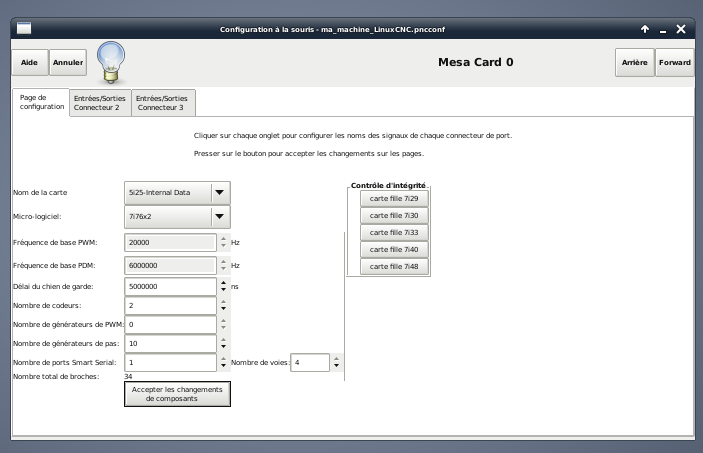Screen dimensions: 703x453
Task: Click the Annuler button
Action: (68, 62)
